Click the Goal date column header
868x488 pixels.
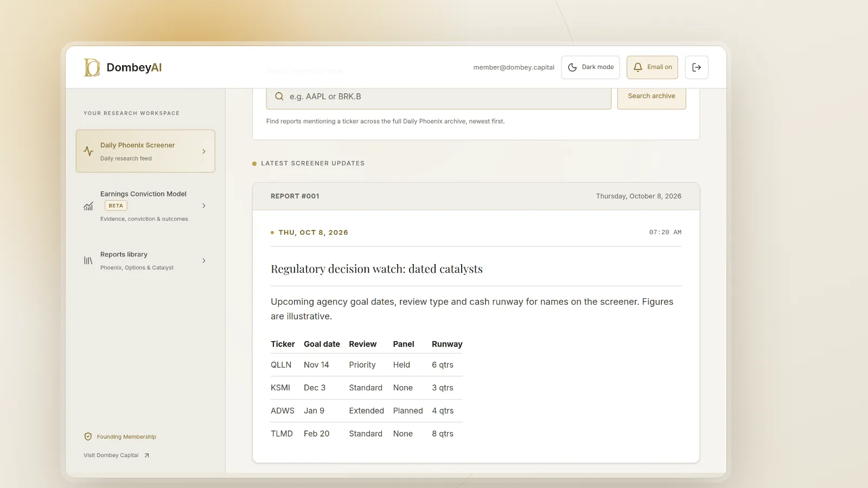(x=322, y=344)
